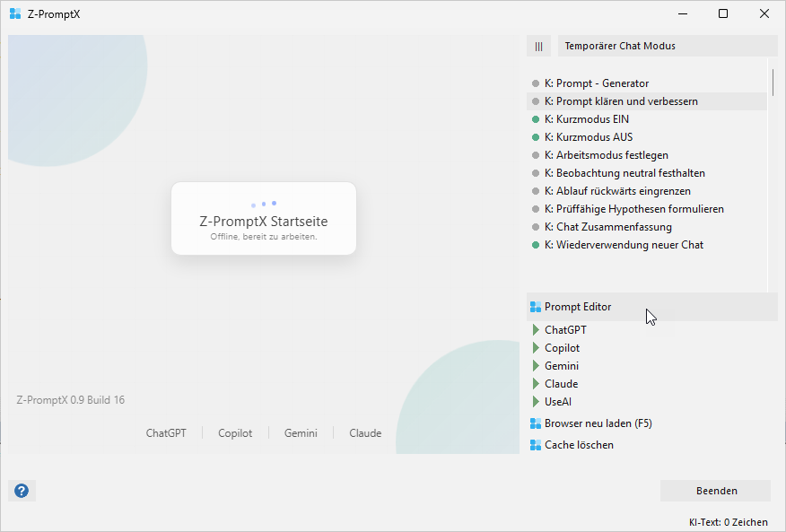Screen dimensions: 786x532
Task: Click the prompt list vertical scrollbar
Action: (x=773, y=81)
